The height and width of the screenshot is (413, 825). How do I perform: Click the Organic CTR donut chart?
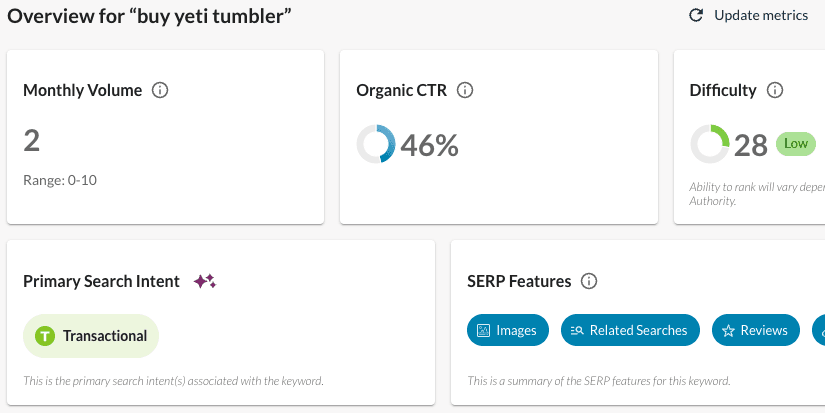pyautogui.click(x=376, y=145)
